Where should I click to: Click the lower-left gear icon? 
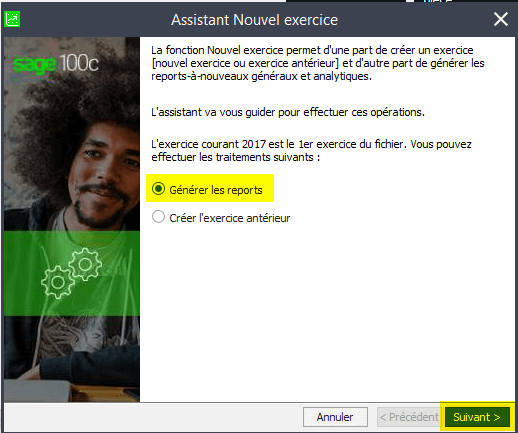pos(58,282)
